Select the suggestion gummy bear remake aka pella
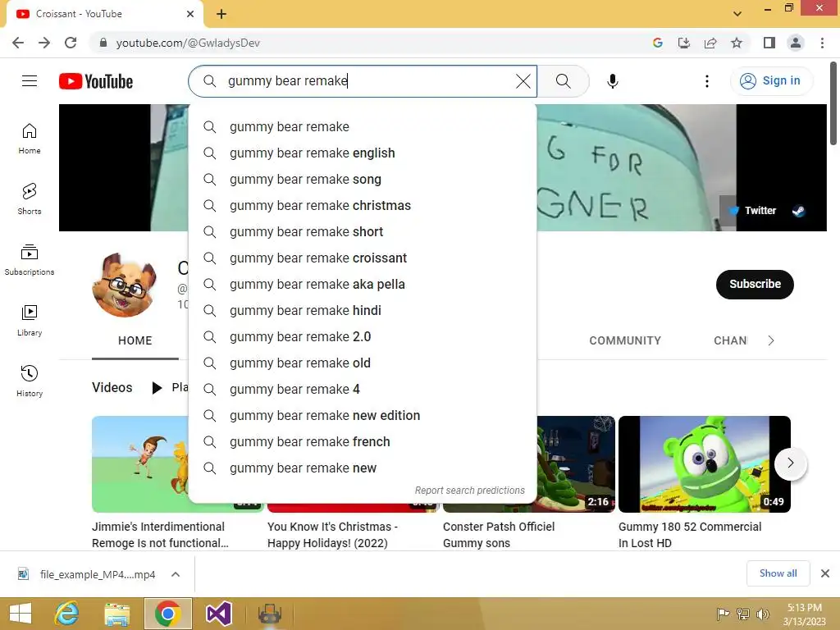Screen dimensions: 840x630 363,285
